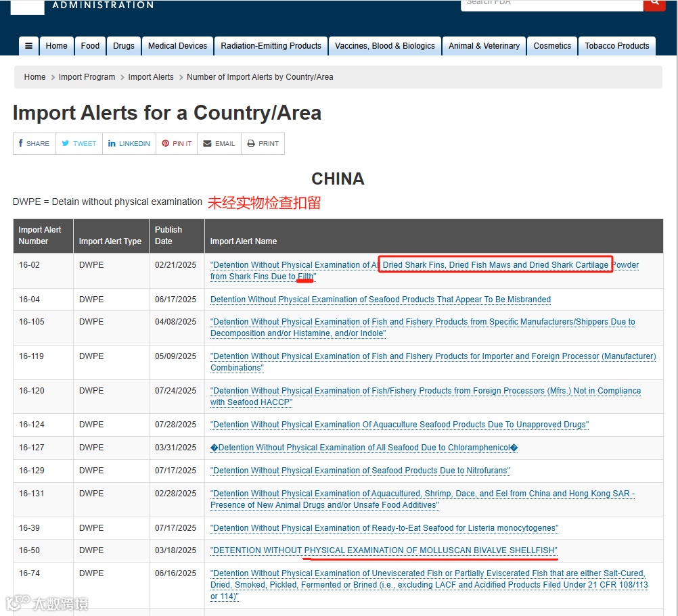Pin the page with PIN IT
The height and width of the screenshot is (616, 678).
(x=177, y=143)
